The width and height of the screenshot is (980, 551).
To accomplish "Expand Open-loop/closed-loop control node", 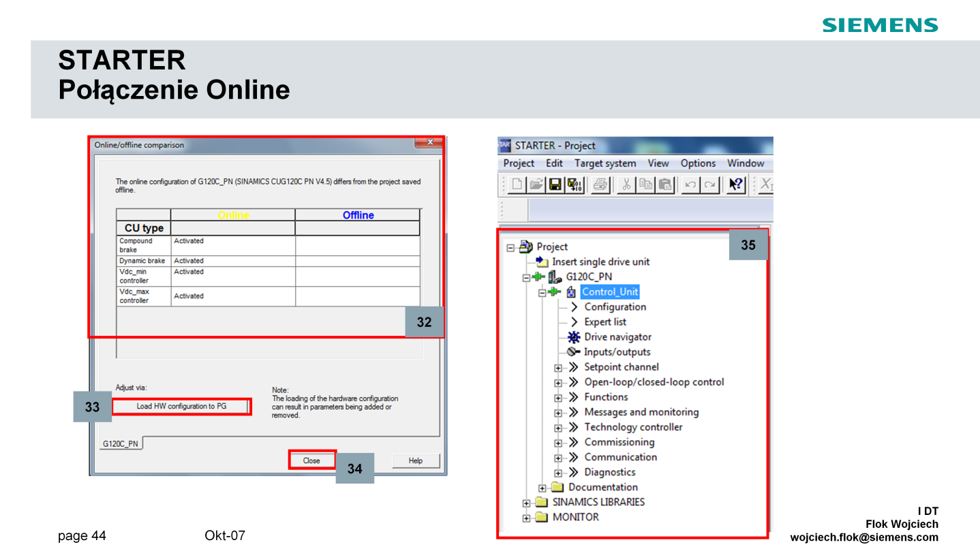I will pos(558,383).
